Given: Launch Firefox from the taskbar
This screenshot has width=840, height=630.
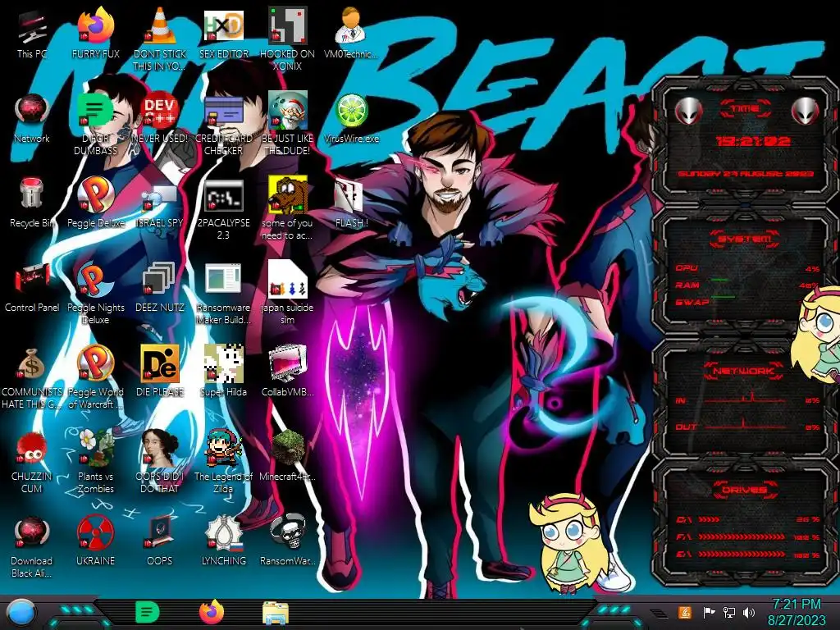Looking at the screenshot, I should (x=212, y=612).
